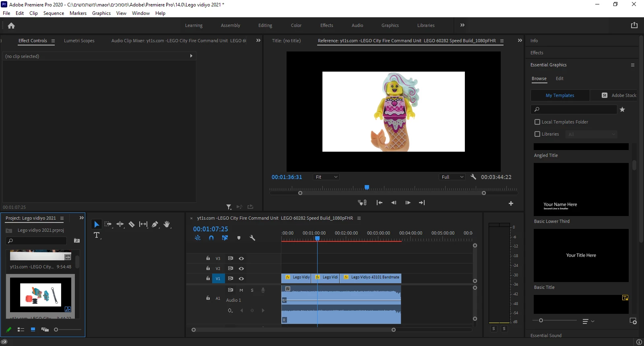Step forward one frame in monitor

408,203
